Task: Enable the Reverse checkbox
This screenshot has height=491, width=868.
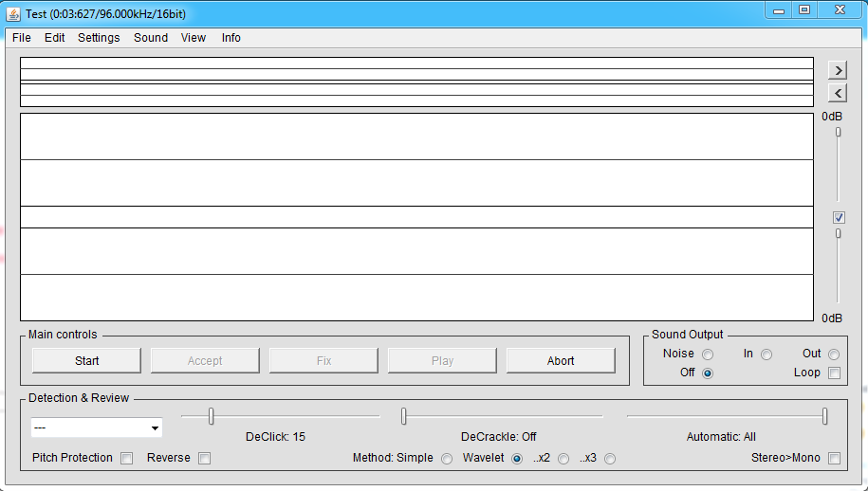Action: pos(204,459)
